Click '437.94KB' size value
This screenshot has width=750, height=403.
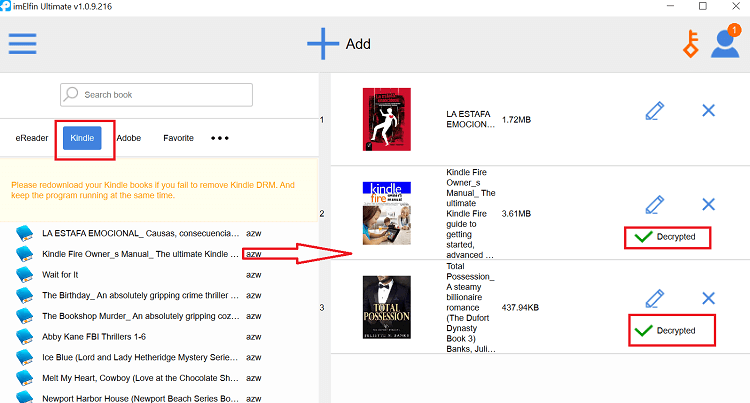coord(520,307)
